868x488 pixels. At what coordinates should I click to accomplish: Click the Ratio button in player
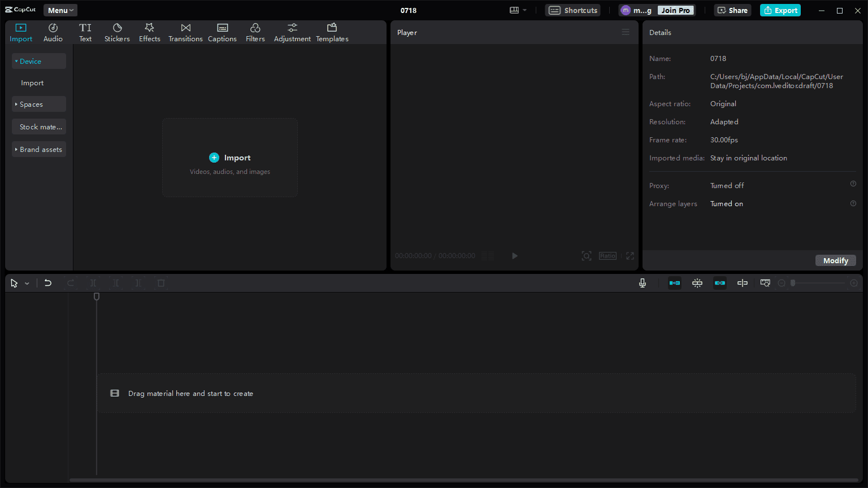pos(608,256)
